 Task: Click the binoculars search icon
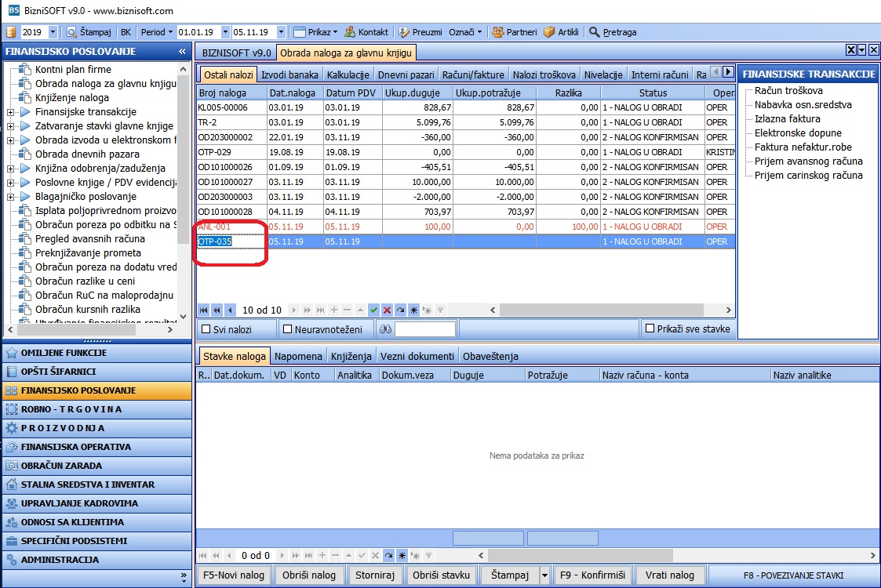(x=385, y=329)
